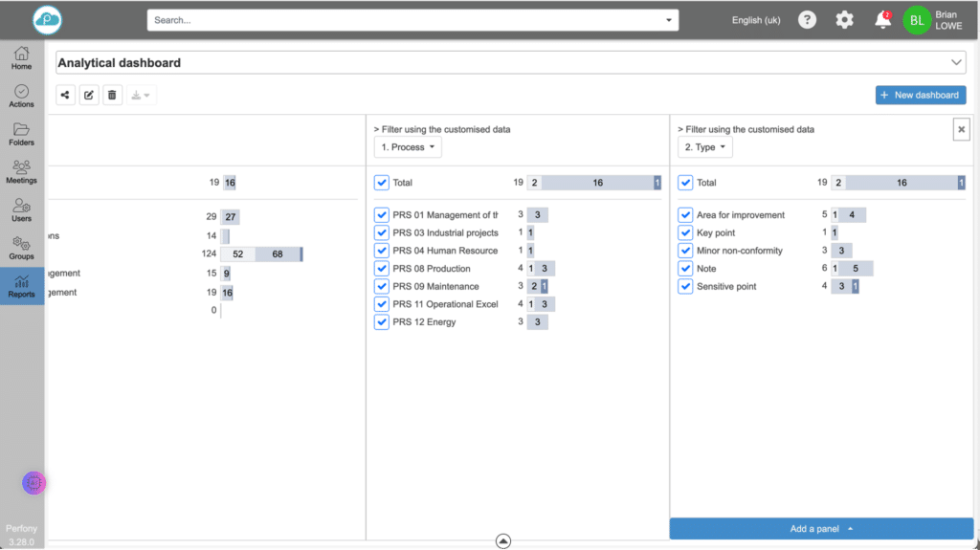Open the 1. Process filter dropdown
980x550 pixels.
pos(408,147)
